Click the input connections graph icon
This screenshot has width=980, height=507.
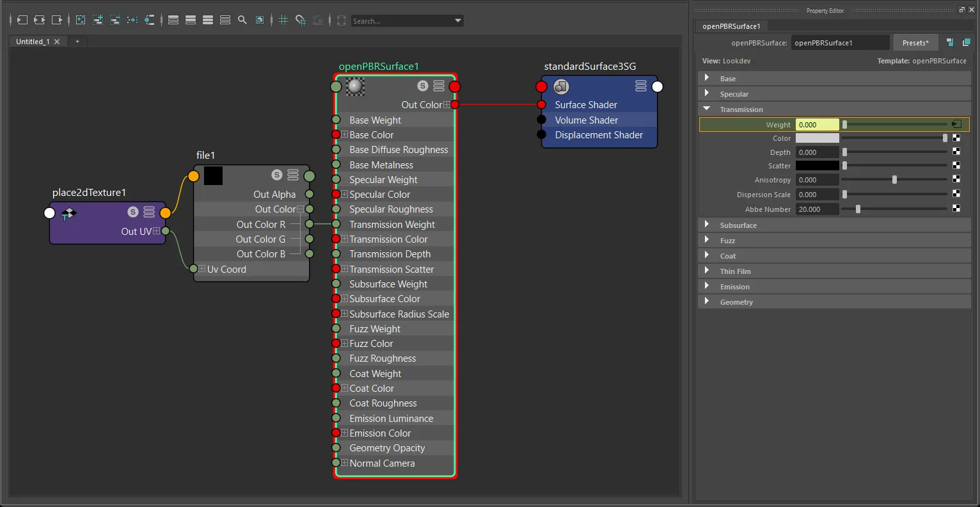tap(22, 20)
